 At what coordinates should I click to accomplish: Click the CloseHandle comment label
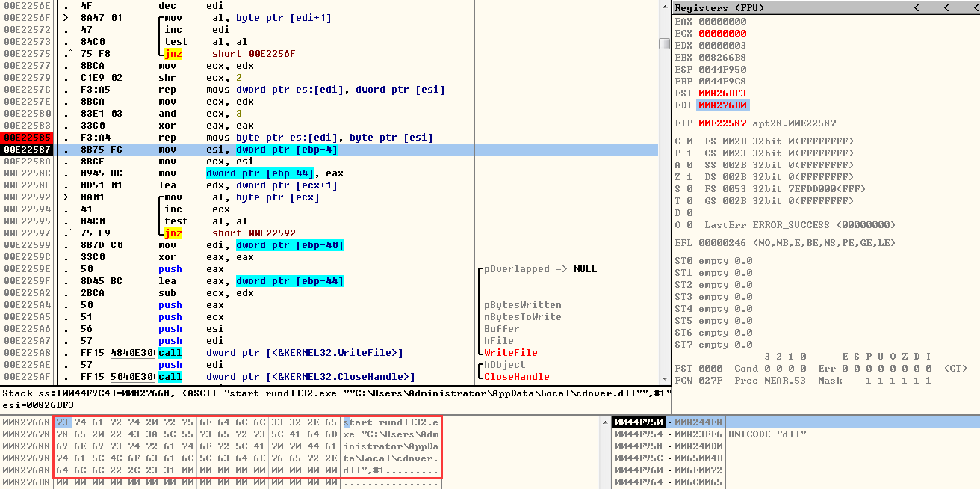point(517,377)
